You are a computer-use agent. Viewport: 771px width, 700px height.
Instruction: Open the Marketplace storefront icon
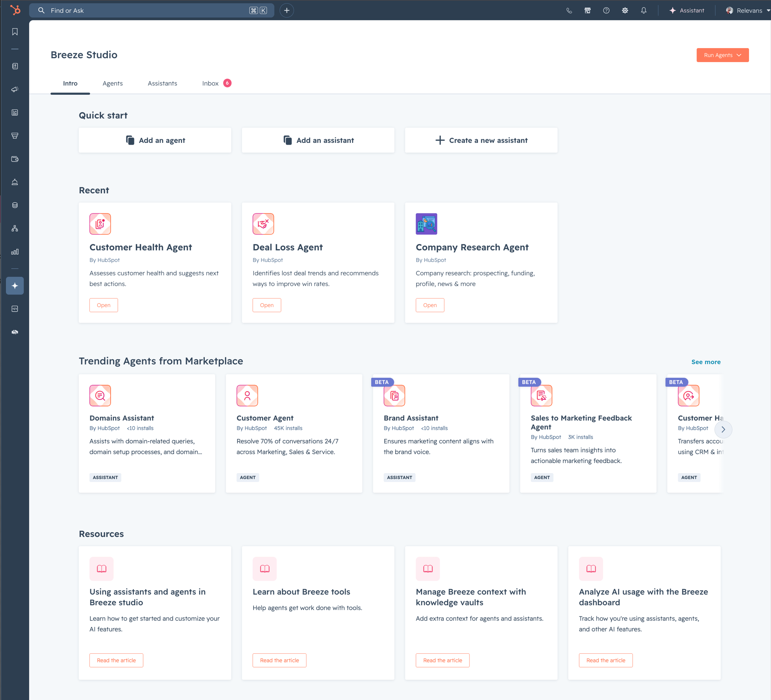click(x=588, y=10)
